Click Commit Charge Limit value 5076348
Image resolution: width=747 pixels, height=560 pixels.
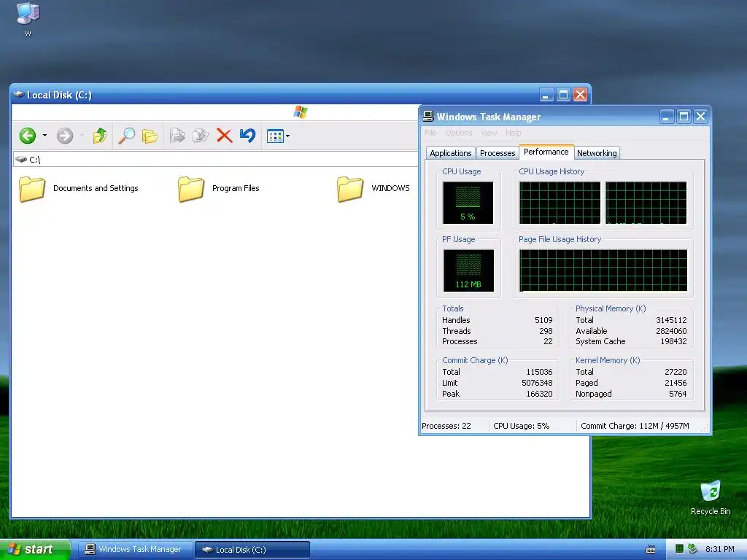click(537, 383)
